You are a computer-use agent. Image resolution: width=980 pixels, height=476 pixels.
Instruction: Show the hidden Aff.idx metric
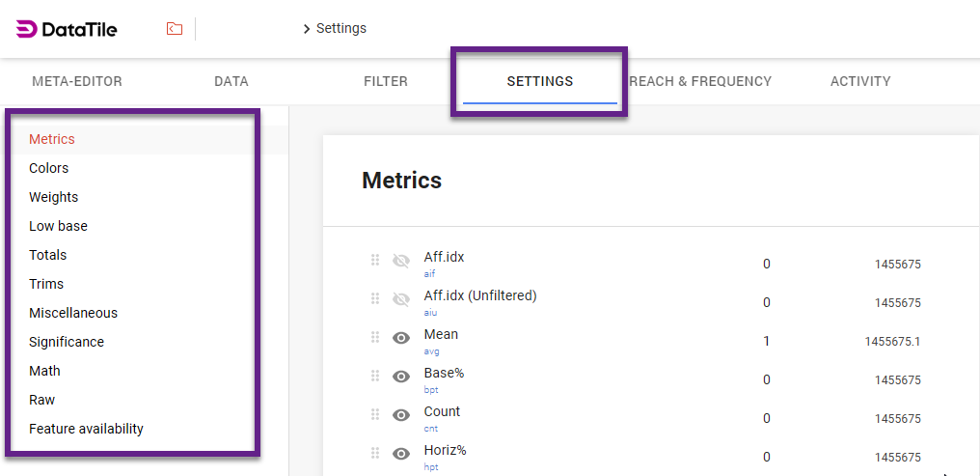(x=401, y=261)
